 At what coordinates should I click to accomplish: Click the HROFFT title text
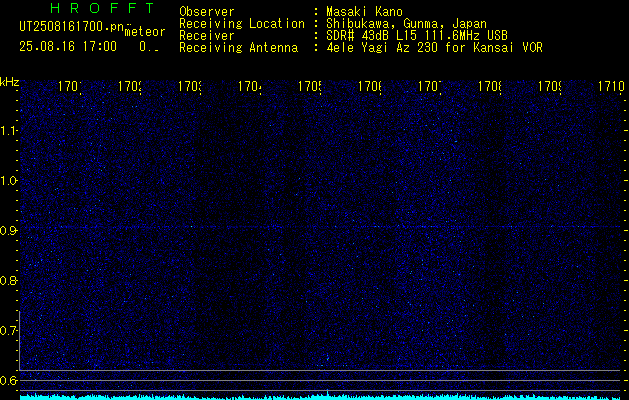click(x=102, y=8)
